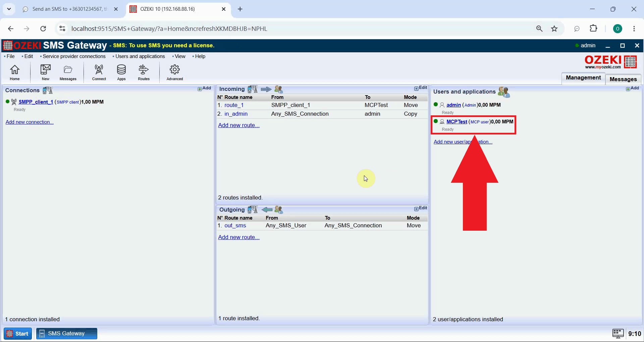
Task: Close the Send an SMS browser tab
Action: [116, 9]
